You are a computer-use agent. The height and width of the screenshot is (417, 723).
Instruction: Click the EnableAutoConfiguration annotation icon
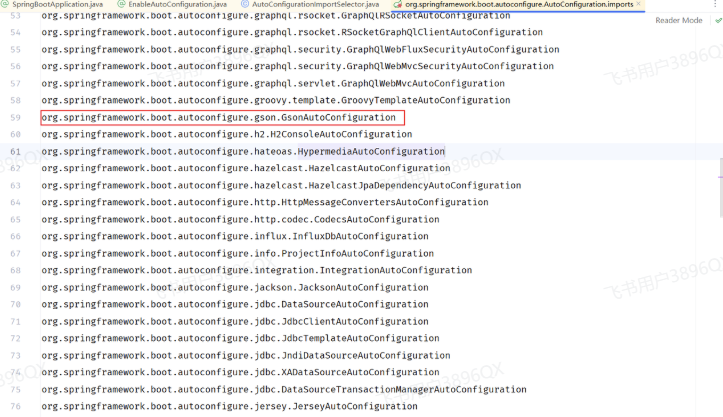coord(121,4)
